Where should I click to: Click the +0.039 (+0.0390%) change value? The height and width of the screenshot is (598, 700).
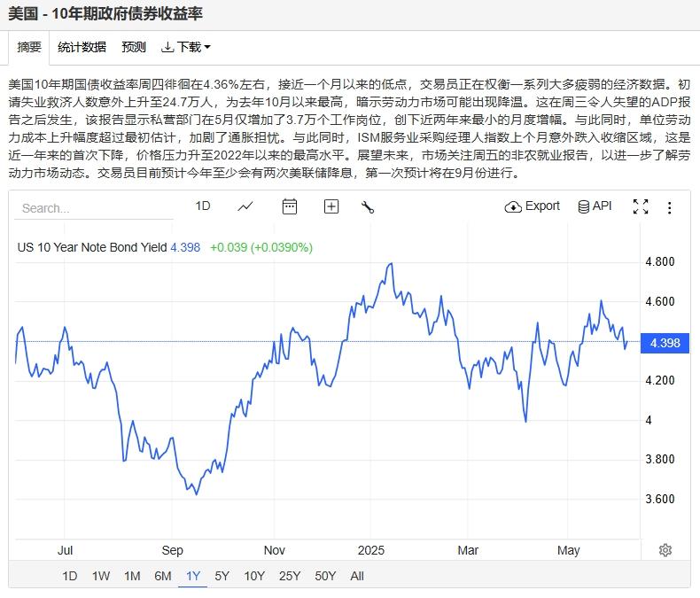261,247
